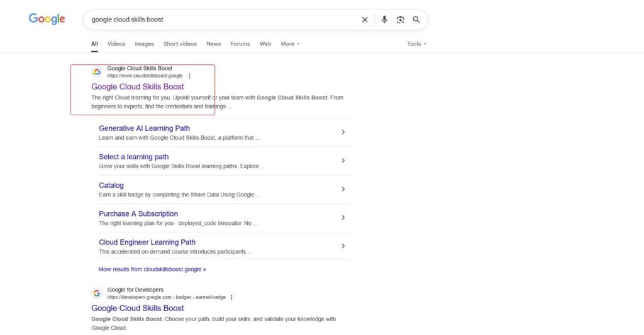
Task: Switch to the News tab
Action: [x=214, y=43]
